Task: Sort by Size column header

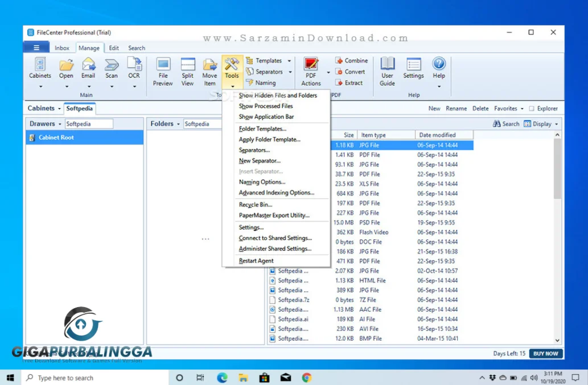Action: pyautogui.click(x=343, y=135)
